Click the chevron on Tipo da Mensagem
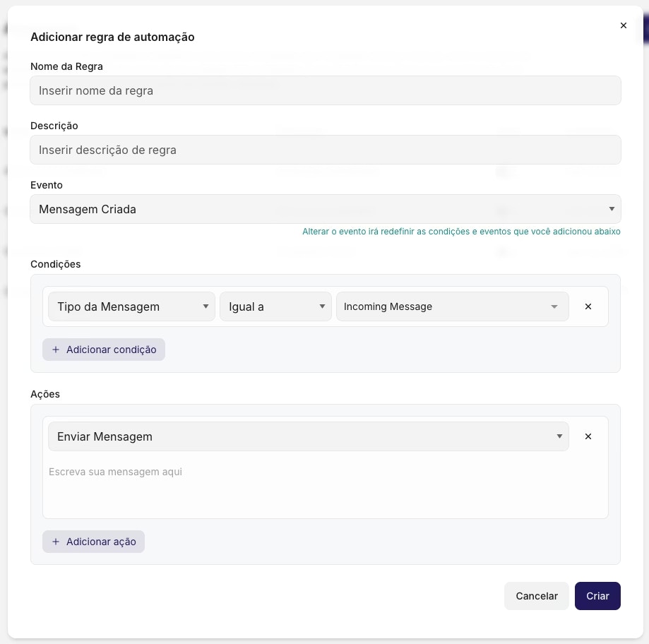 [x=206, y=306]
